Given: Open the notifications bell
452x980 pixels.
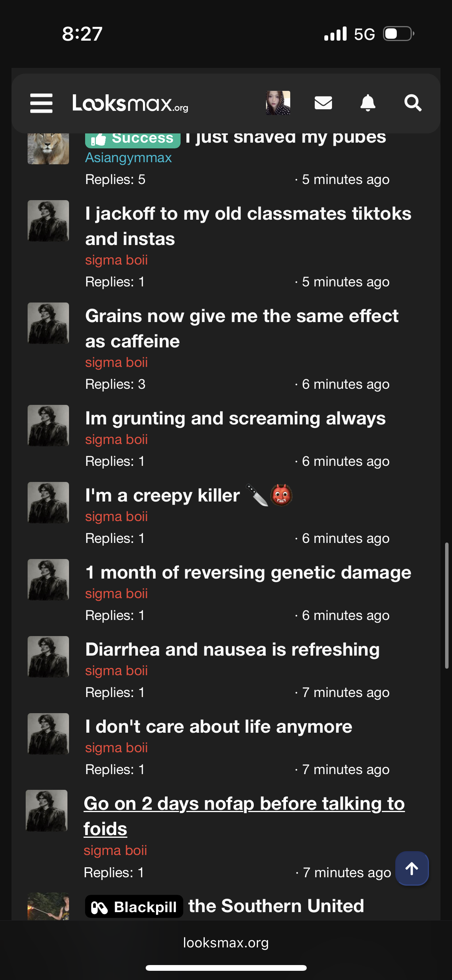Looking at the screenshot, I should pos(368,103).
